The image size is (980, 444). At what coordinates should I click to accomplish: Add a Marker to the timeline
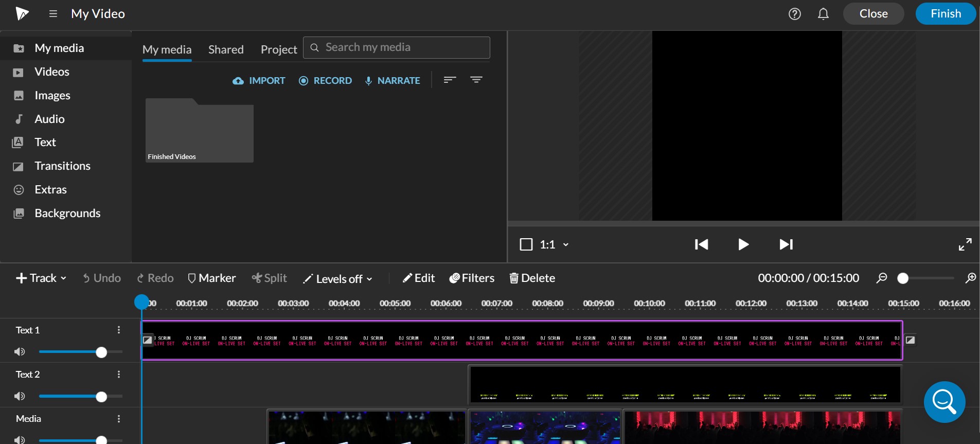coord(211,278)
